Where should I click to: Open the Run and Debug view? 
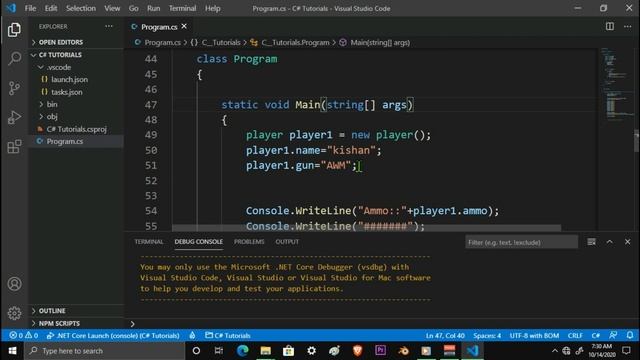click(14, 118)
